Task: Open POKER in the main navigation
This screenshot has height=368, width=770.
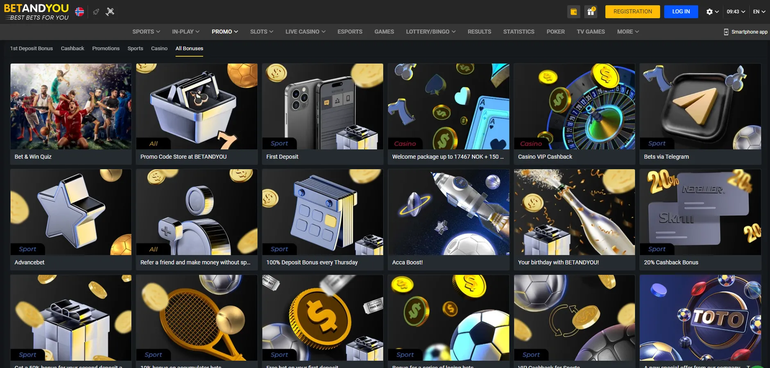Action: click(x=555, y=31)
